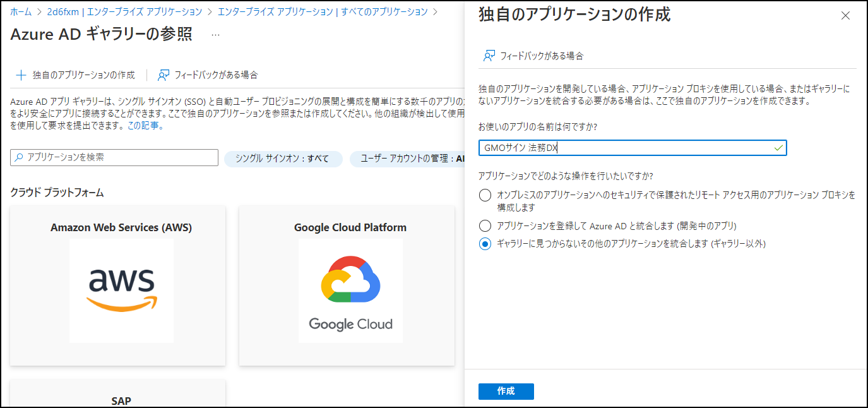This screenshot has height=408, width=868.
Task: Click the アプリケーションでどのような操作を行いたいですか? label
Action: [x=566, y=176]
